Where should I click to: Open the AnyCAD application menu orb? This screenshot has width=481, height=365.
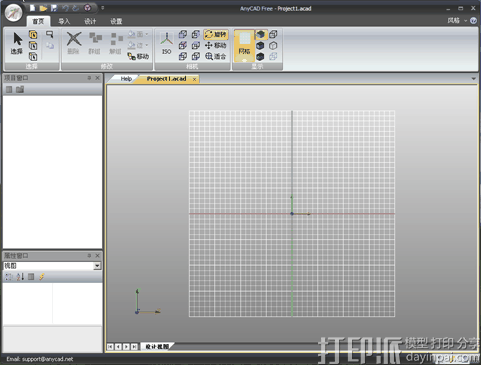[13, 13]
